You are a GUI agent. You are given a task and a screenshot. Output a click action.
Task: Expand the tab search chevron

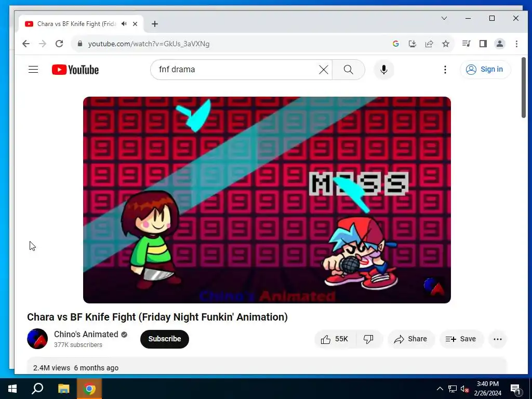pyautogui.click(x=444, y=18)
